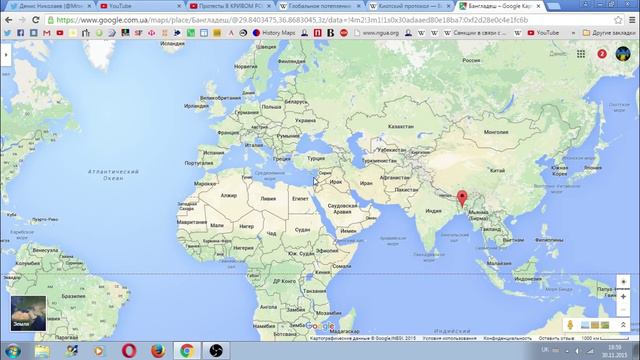Bookmark this page with the star
This screenshot has height=360, width=640.
pos(618,20)
